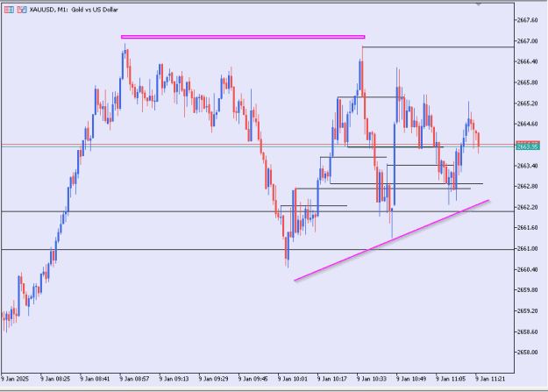Screen dimensions: 548x392
Task: Click time axis label '9 Jan 10:17'
Action: [x=332, y=379]
